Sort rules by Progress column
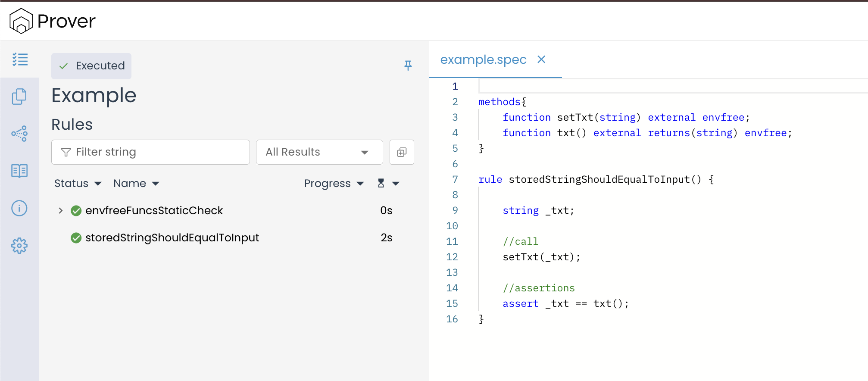 pyautogui.click(x=334, y=184)
